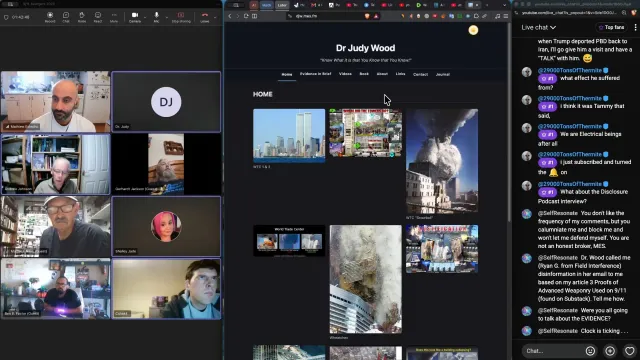
Task: Open the extensions puzzle icon
Action: tap(476, 16)
